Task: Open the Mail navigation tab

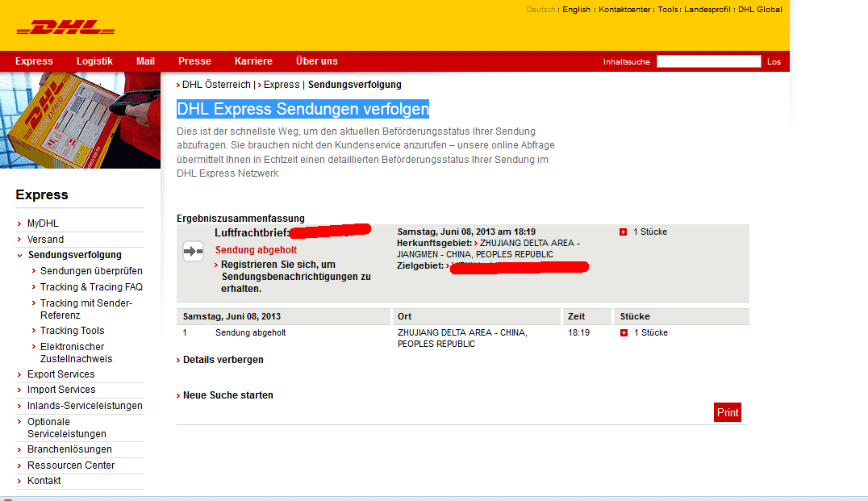Action: point(145,61)
